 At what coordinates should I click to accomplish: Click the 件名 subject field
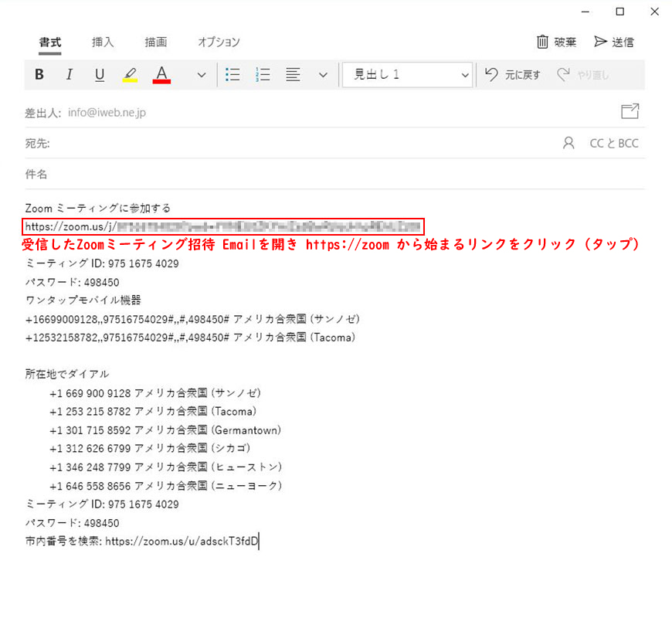pyautogui.click(x=334, y=174)
